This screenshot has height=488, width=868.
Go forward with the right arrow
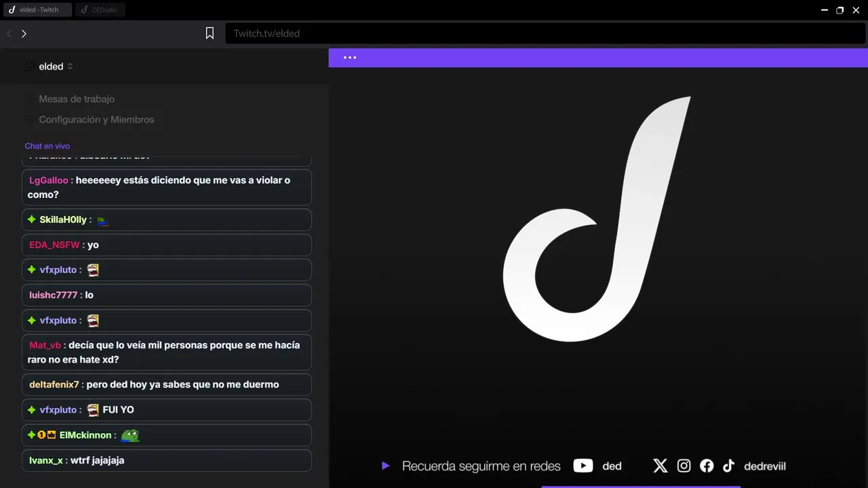pyautogui.click(x=24, y=33)
